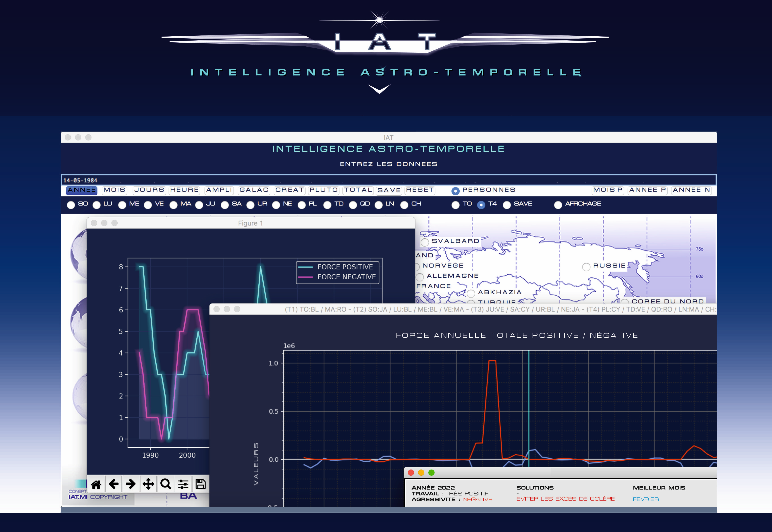Click the ANNEE N button

point(691,190)
